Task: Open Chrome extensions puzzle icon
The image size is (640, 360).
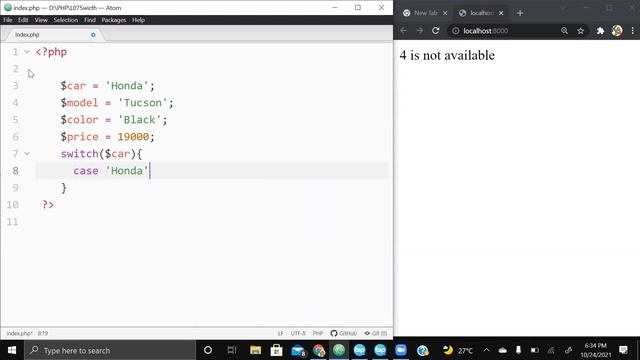Action: [x=600, y=31]
